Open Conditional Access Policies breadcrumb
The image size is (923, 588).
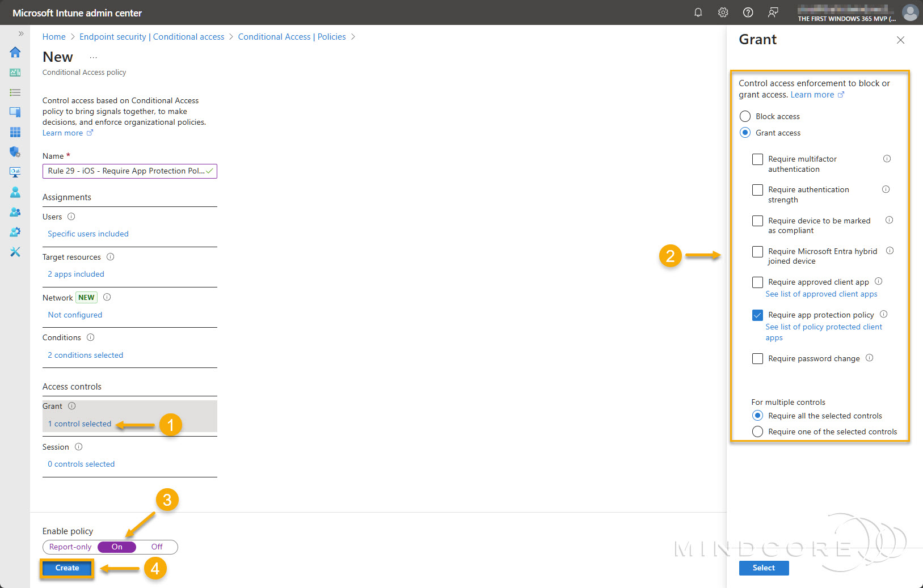(291, 36)
